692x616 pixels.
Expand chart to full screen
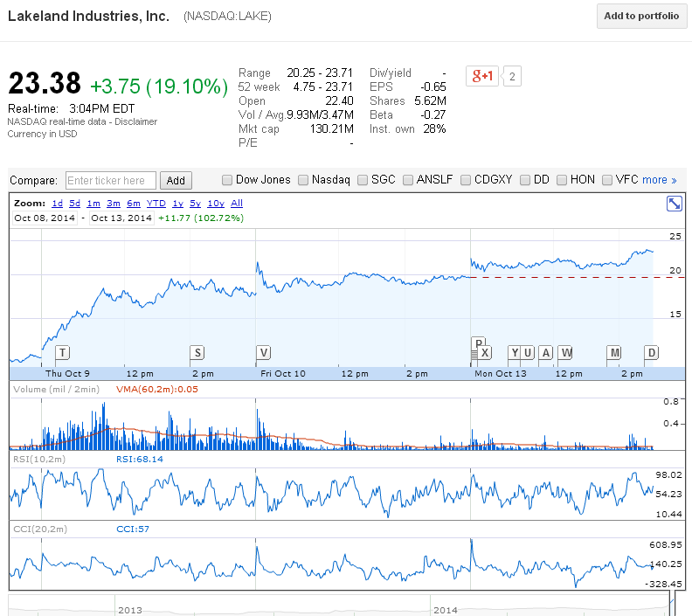674,204
